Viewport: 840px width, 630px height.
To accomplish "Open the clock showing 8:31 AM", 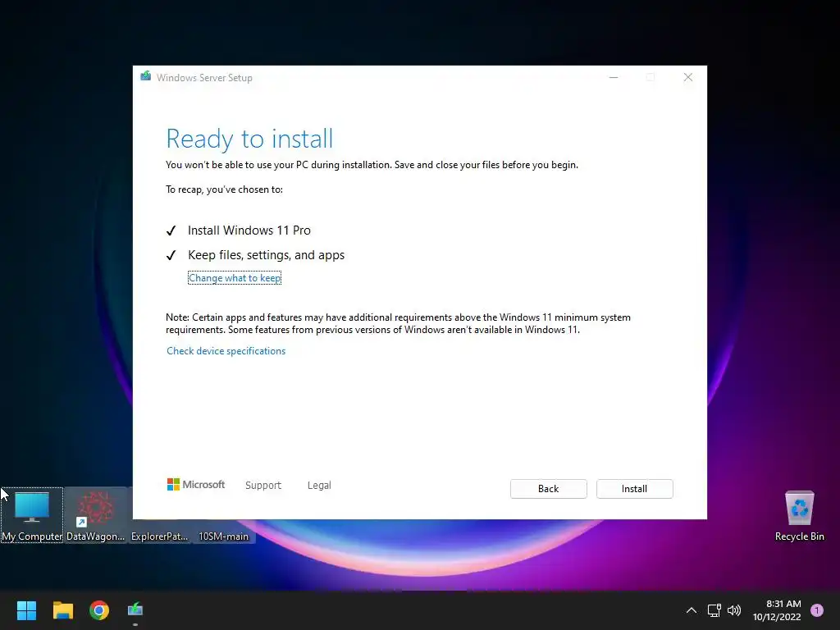I will coord(777,610).
